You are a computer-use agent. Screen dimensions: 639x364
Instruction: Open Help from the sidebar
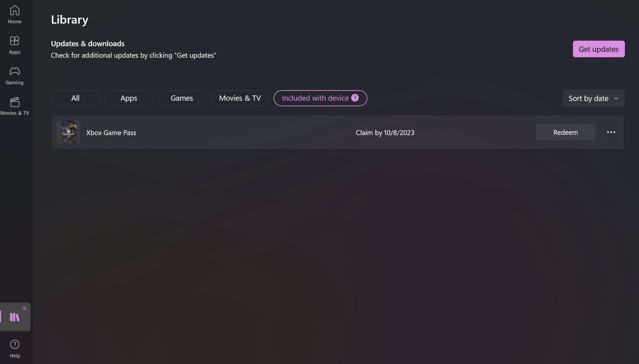click(15, 349)
